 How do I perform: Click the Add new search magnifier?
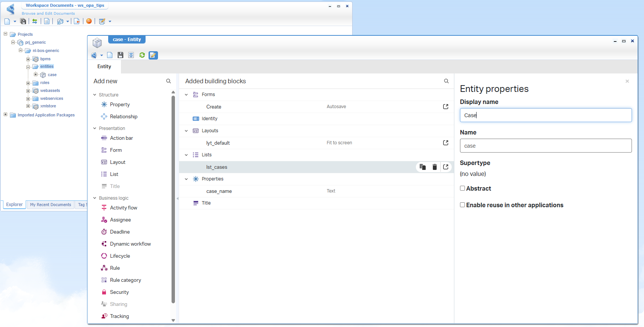coord(169,81)
